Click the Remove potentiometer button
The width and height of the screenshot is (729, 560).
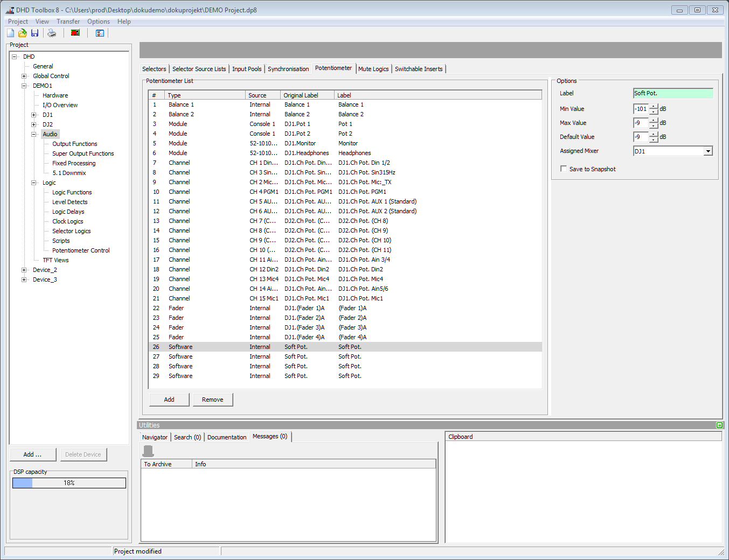click(213, 400)
